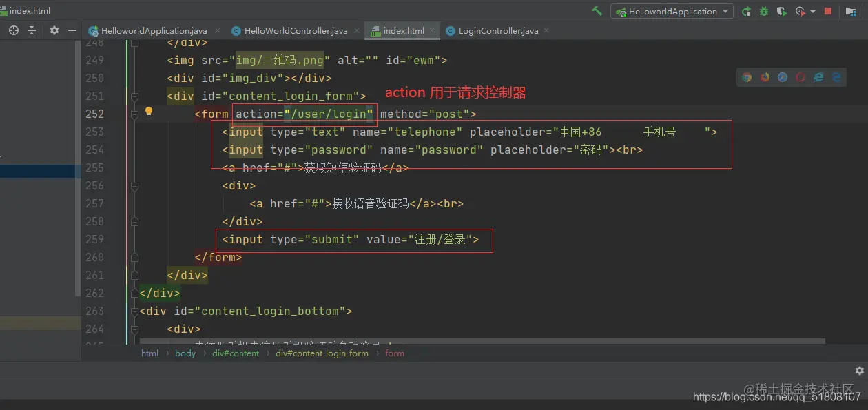
Task: Click the 接收语音验证码 anchor text
Action: pyautogui.click(x=371, y=204)
